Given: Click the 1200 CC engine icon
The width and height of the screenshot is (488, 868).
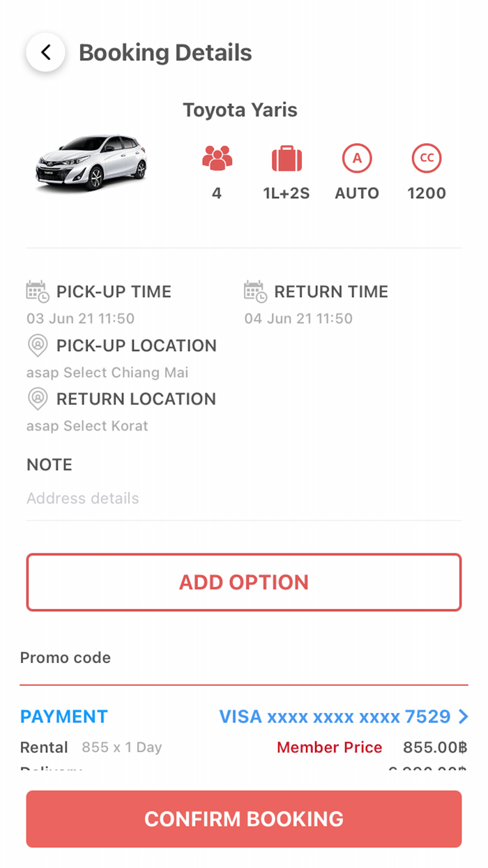Looking at the screenshot, I should coord(427,158).
